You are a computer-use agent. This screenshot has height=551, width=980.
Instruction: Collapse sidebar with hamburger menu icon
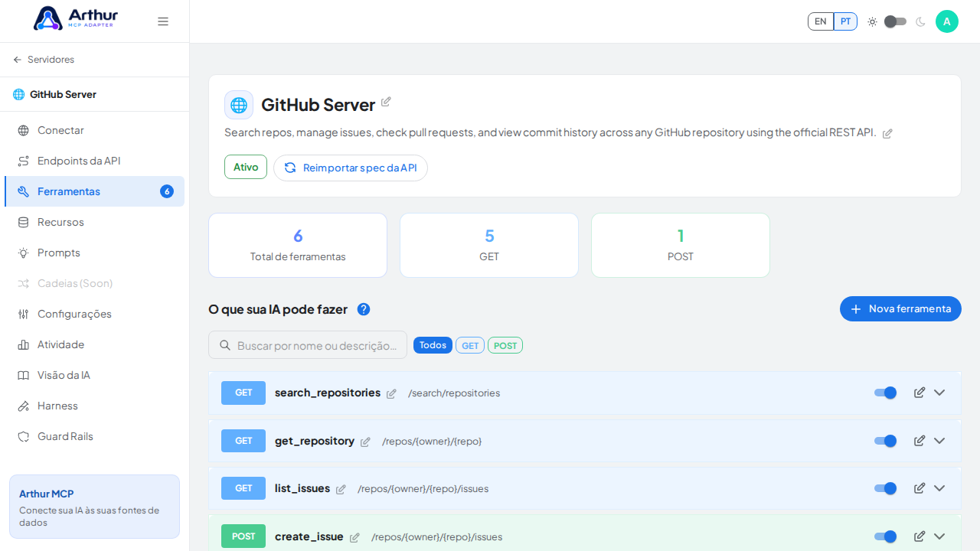(163, 21)
